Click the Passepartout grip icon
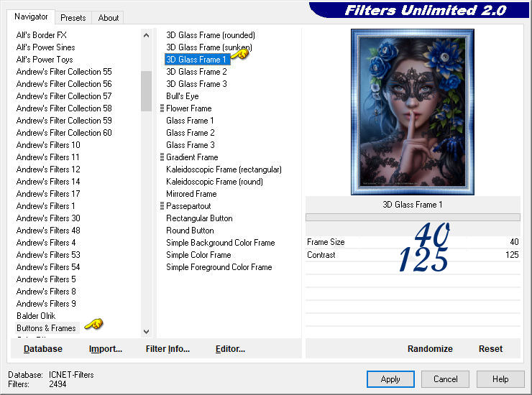 (162, 206)
